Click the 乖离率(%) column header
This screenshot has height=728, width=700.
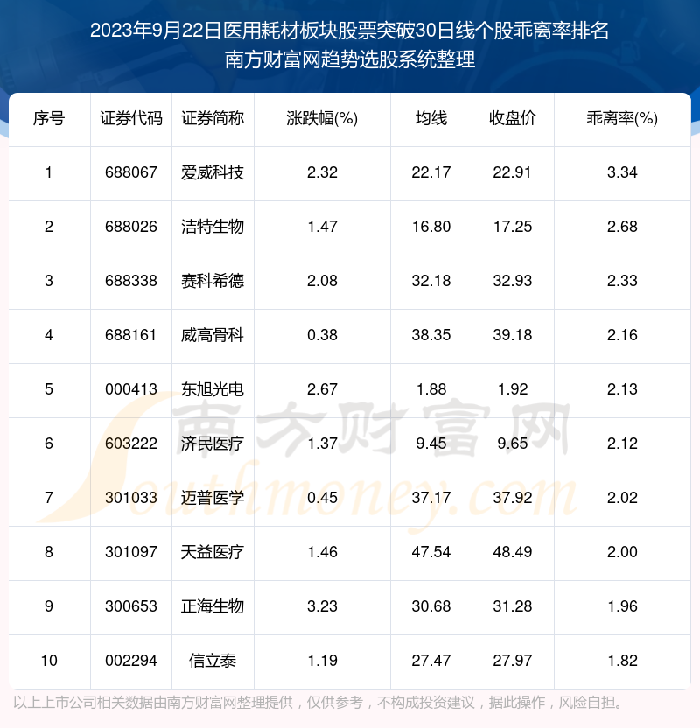pos(622,118)
